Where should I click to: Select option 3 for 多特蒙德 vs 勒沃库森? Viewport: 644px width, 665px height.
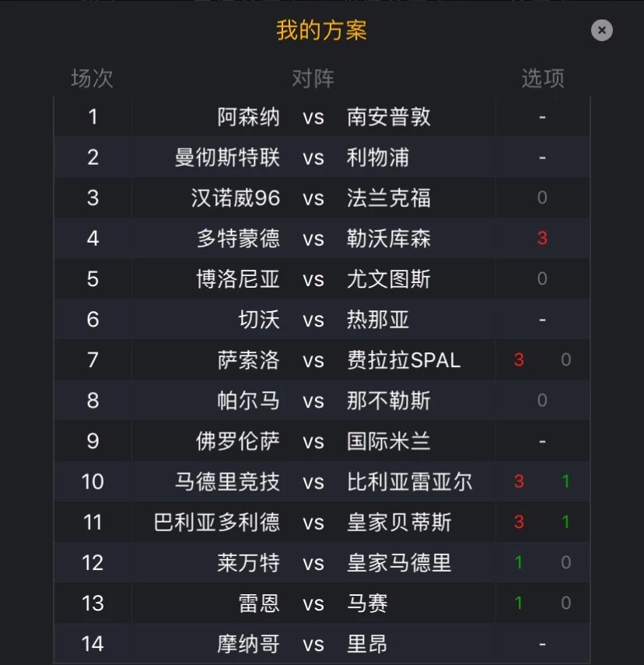tap(542, 239)
